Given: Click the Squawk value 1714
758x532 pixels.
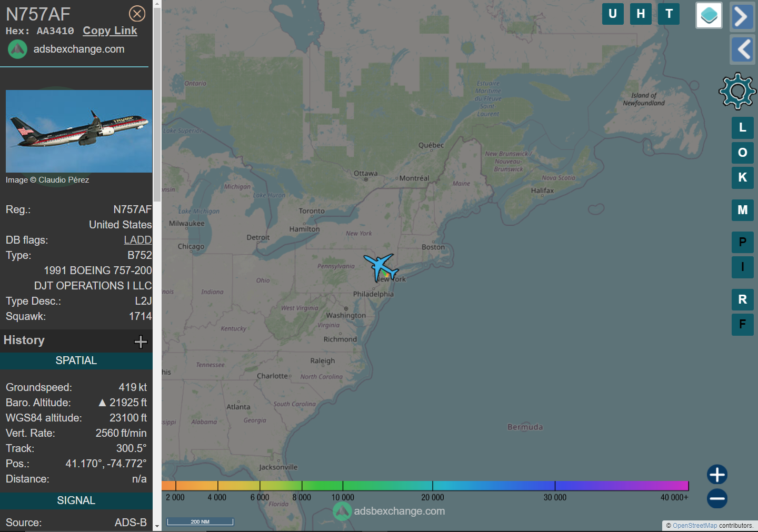Looking at the screenshot, I should [140, 316].
